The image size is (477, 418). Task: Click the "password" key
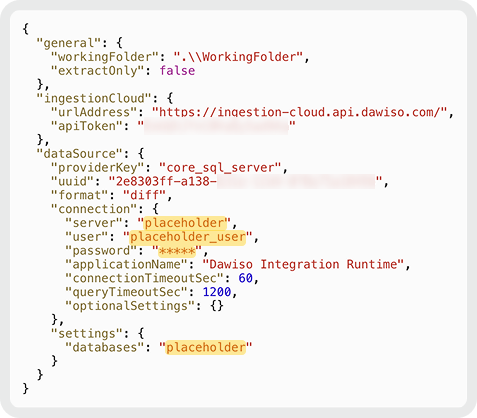(101, 251)
